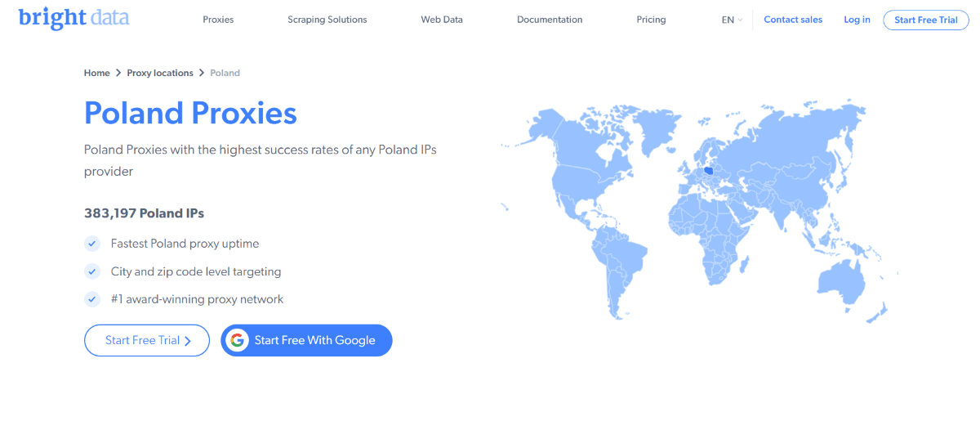Click Start Free Trial in header

point(926,20)
